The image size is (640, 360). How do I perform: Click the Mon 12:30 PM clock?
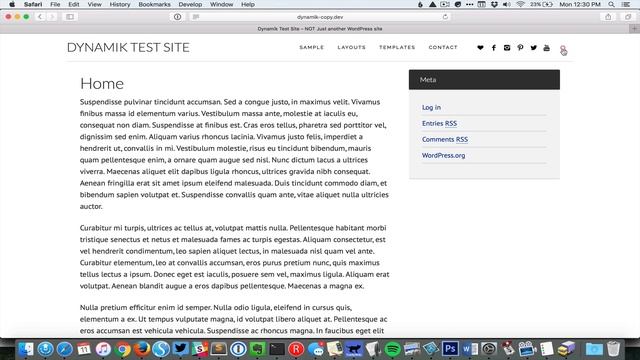[x=580, y=4]
